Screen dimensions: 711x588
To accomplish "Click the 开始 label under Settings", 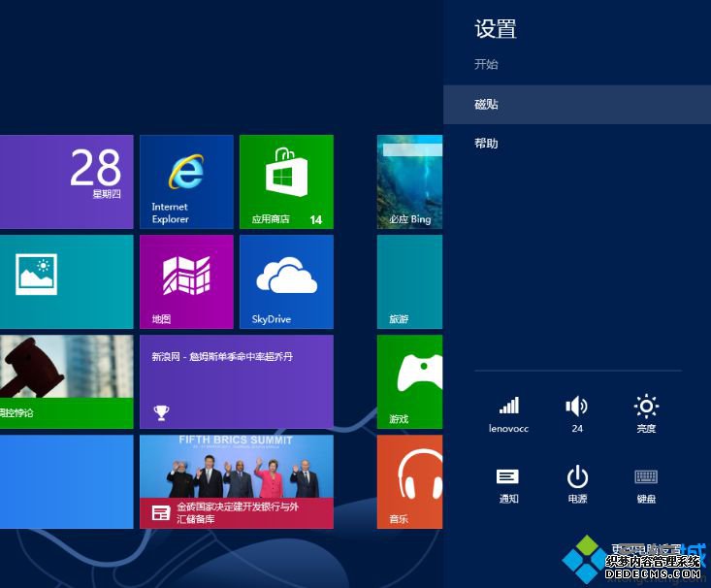I will click(486, 64).
